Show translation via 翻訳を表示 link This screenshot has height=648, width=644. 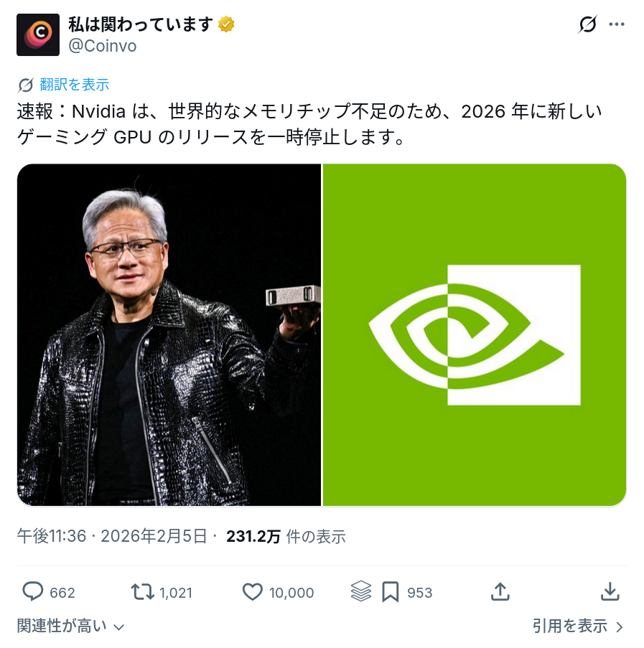(75, 85)
